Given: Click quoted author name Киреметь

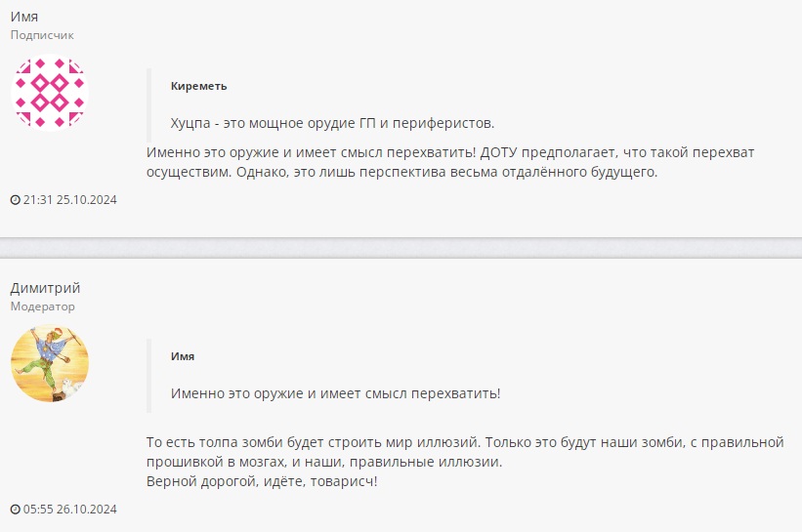Looking at the screenshot, I should (x=198, y=86).
